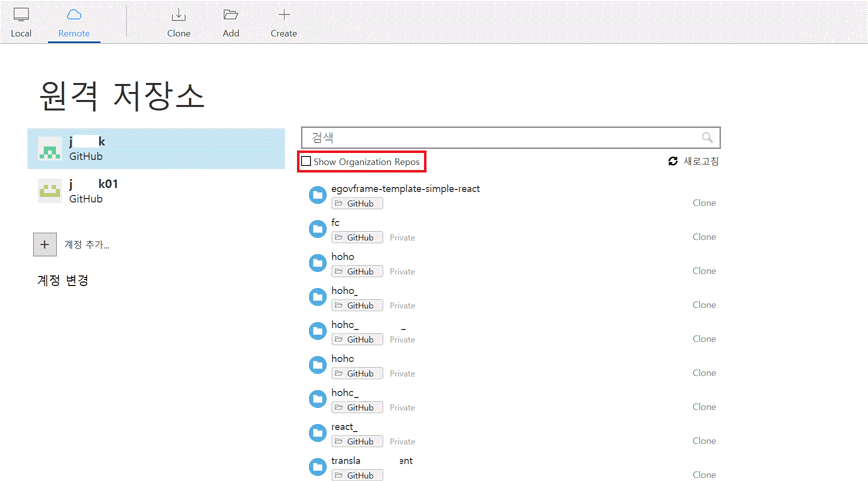This screenshot has width=868, height=481.
Task: Click the plus button to add account
Action: click(45, 245)
